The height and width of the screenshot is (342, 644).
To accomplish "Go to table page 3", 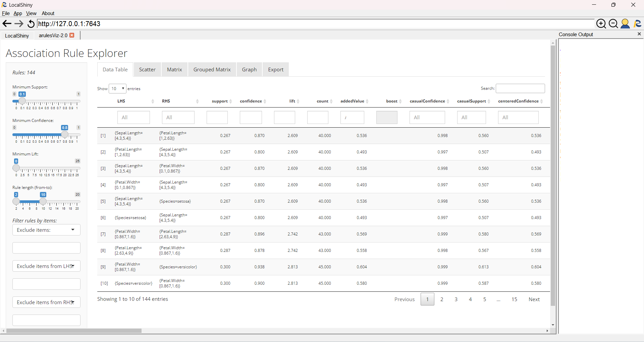I will [x=456, y=299].
